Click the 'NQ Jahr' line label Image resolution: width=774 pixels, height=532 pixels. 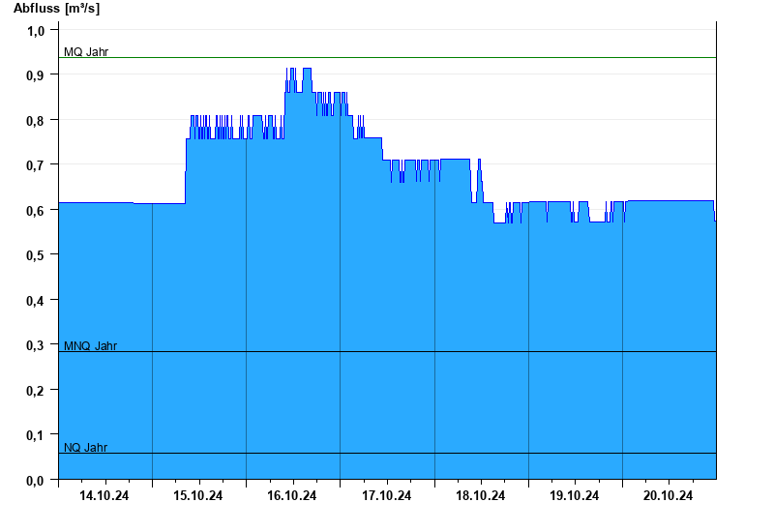pyautogui.click(x=85, y=448)
